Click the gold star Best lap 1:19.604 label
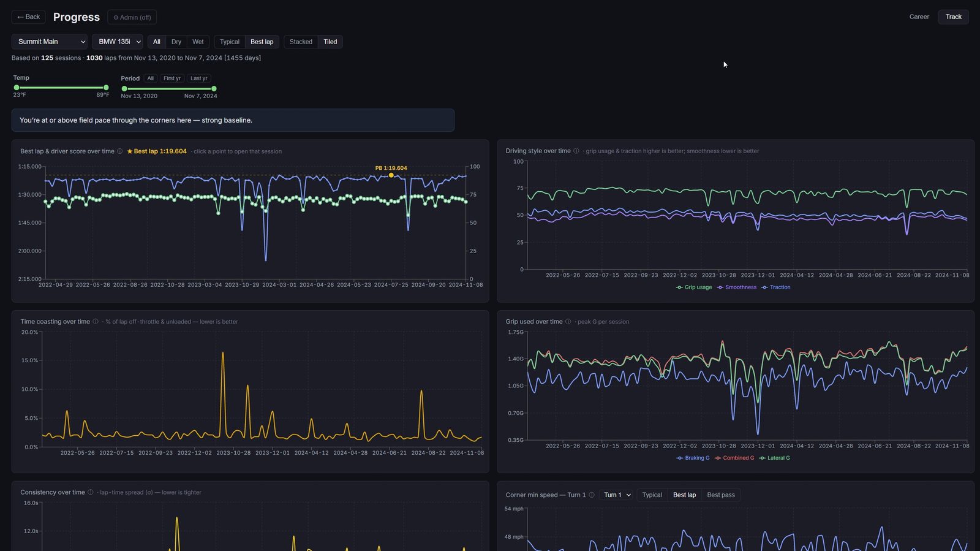Screen dimensions: 980x551 coord(157,151)
